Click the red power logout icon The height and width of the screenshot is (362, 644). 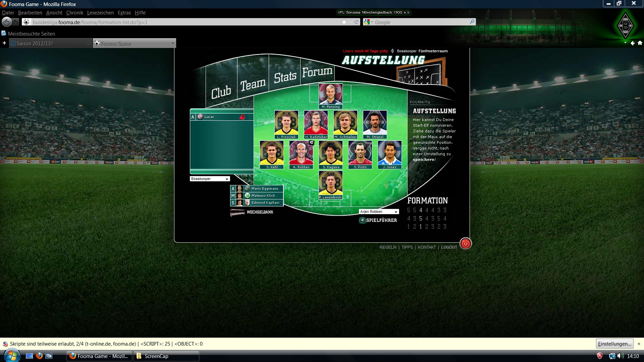tap(466, 244)
